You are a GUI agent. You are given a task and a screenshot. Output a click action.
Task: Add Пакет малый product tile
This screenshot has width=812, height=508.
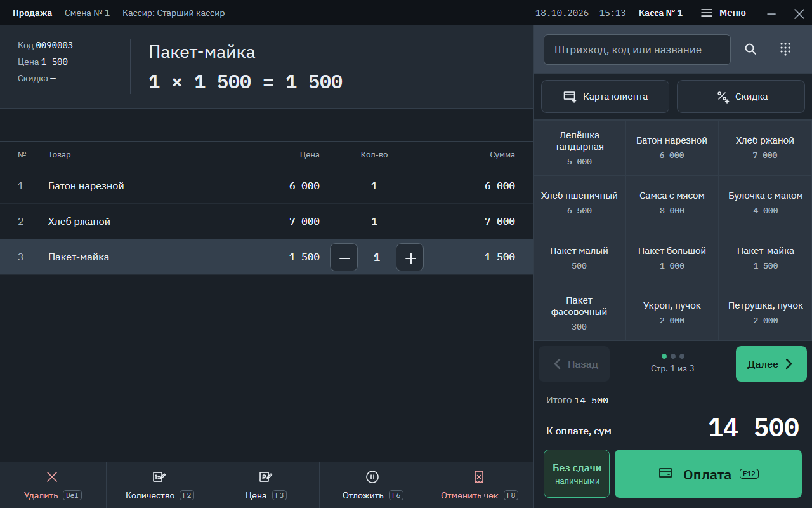click(579, 258)
